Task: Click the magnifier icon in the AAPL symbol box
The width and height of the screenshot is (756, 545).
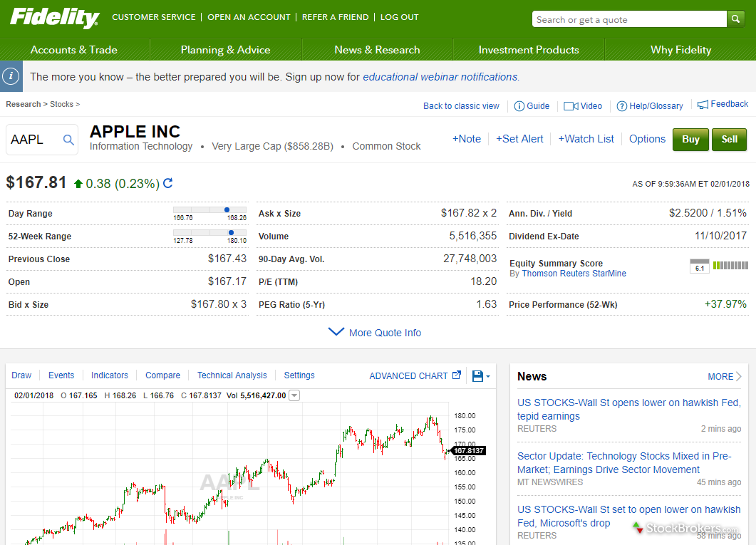Action: click(68, 140)
